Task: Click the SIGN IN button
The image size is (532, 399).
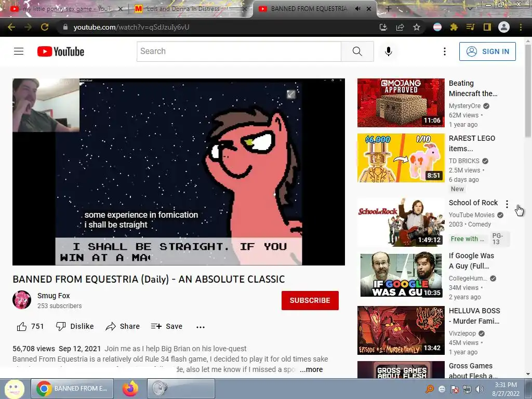Action: (487, 51)
